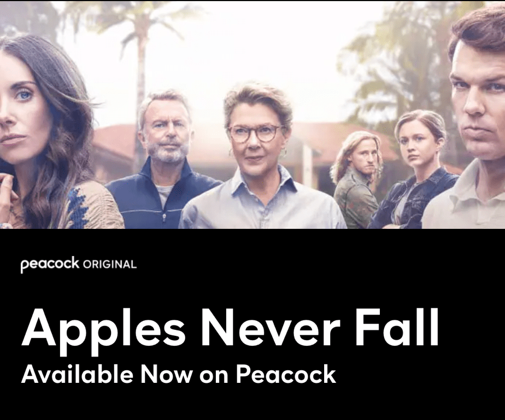Image resolution: width=505 pixels, height=420 pixels.
Task: Click the word Available in the subtitle
Action: point(77,374)
